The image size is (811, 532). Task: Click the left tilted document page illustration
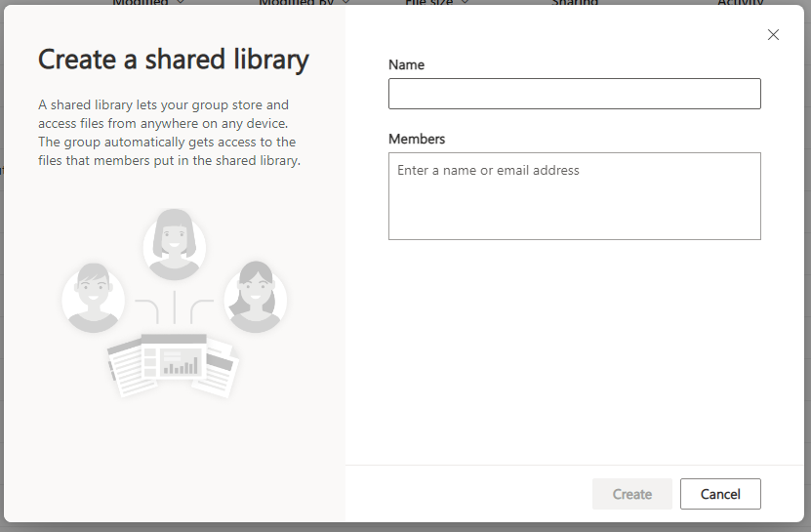pos(125,369)
